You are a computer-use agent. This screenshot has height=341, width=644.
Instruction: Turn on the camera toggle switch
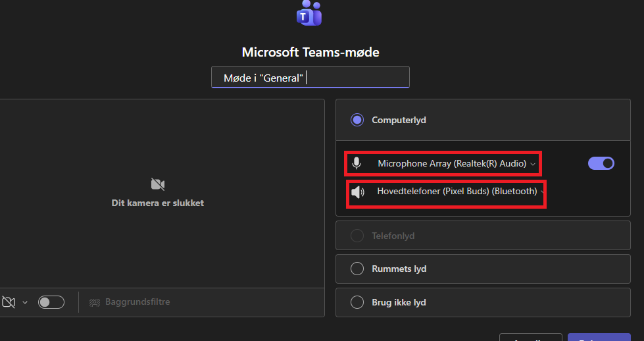click(x=51, y=302)
